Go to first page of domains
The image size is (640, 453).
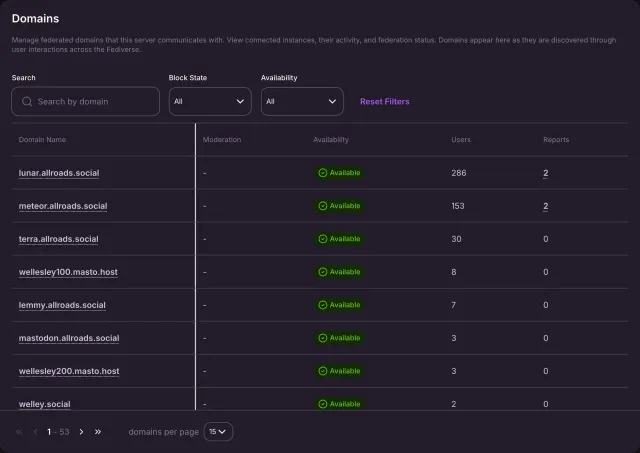19,432
